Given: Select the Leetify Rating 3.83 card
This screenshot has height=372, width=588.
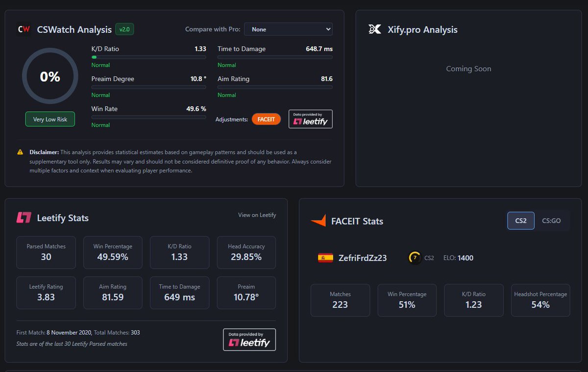Looking at the screenshot, I should [46, 293].
